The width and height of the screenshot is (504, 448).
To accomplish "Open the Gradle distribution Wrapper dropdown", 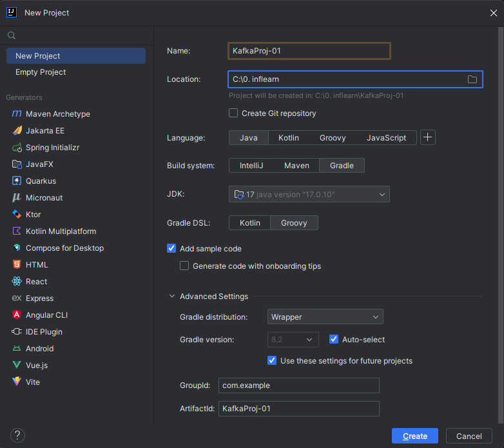I will (x=325, y=317).
